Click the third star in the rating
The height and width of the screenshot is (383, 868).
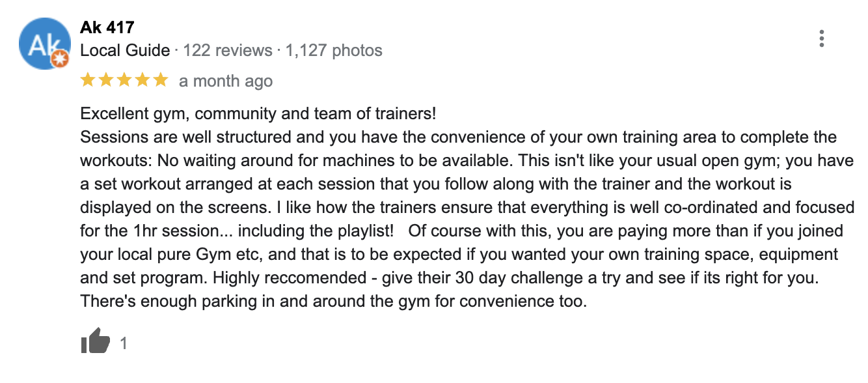(x=124, y=81)
